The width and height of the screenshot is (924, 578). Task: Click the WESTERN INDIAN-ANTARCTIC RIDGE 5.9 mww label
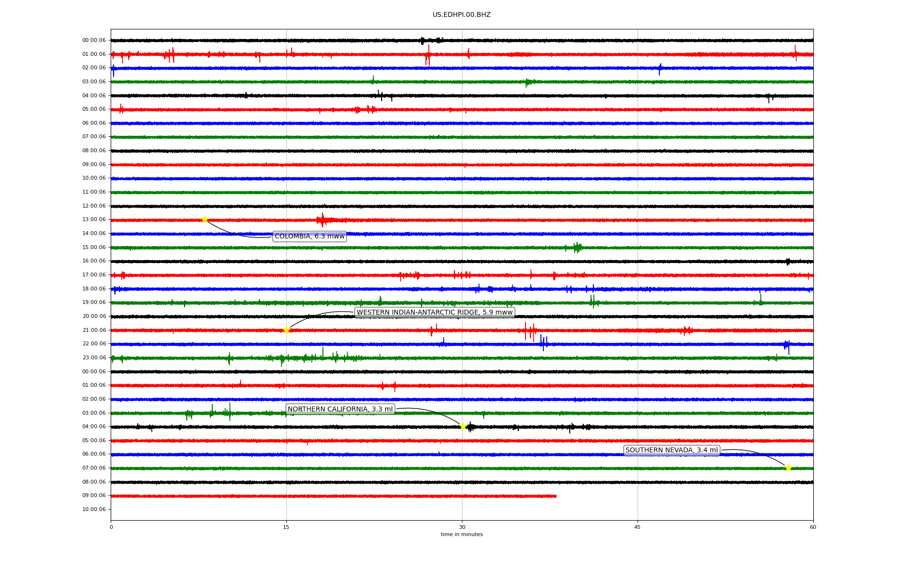[x=435, y=313]
